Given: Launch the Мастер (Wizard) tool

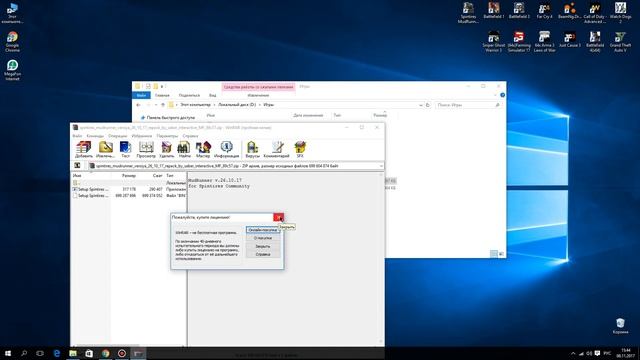Looking at the screenshot, I should click(x=203, y=149).
